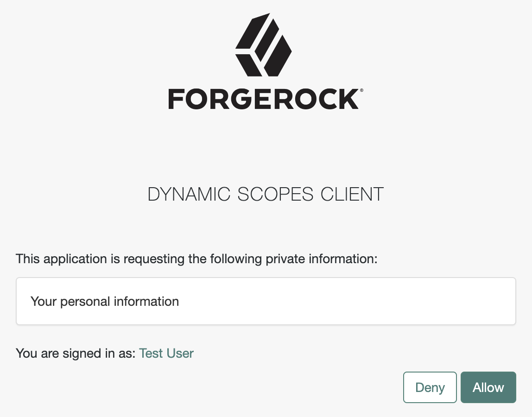
Task: Click the signed-in user name link
Action: [x=166, y=353]
